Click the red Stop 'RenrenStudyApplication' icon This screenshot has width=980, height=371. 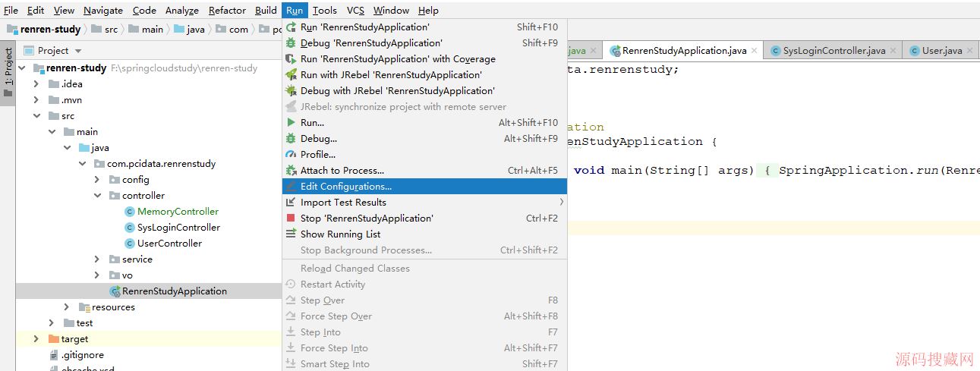pyautogui.click(x=291, y=219)
